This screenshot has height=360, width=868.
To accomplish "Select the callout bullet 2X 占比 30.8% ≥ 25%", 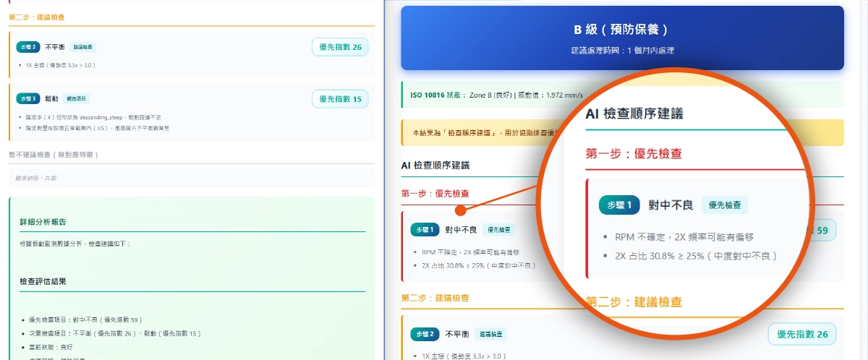I will (697, 255).
